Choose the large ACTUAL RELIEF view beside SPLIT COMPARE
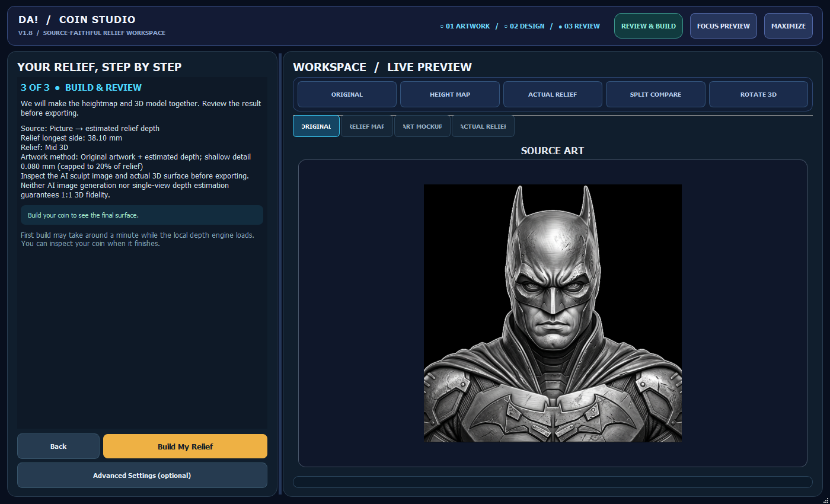The height and width of the screenshot is (504, 830). click(x=553, y=94)
